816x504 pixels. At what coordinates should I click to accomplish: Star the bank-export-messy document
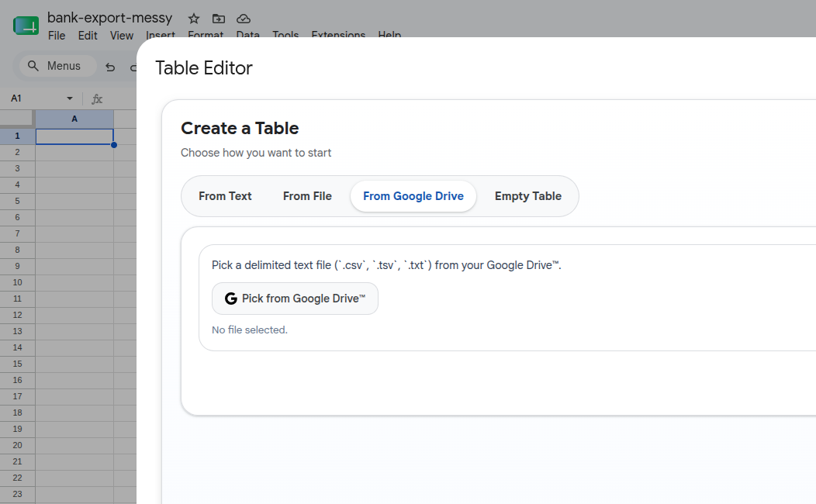tap(194, 19)
